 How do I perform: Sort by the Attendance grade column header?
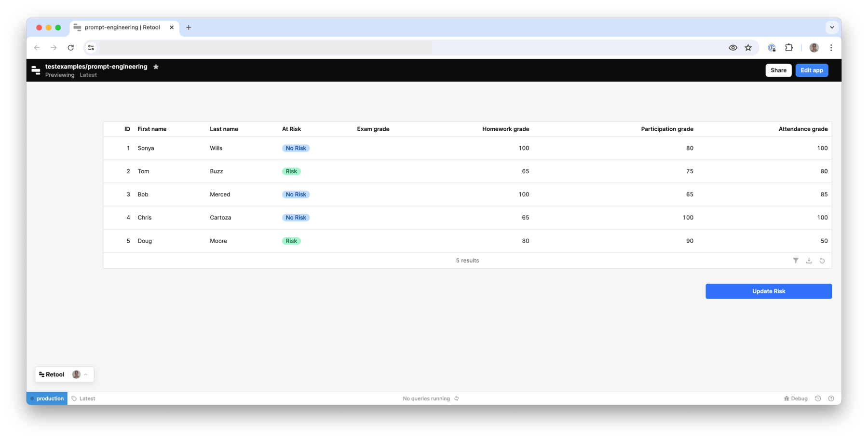pos(803,129)
